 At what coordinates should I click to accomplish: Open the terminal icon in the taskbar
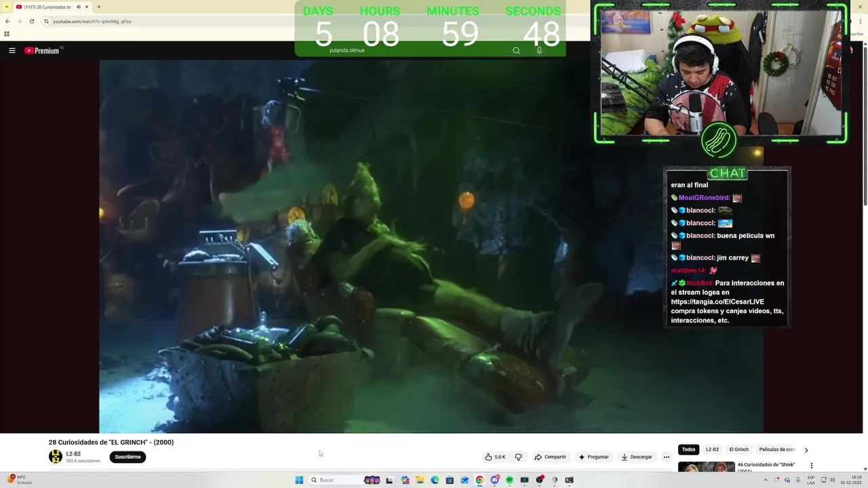click(569, 480)
